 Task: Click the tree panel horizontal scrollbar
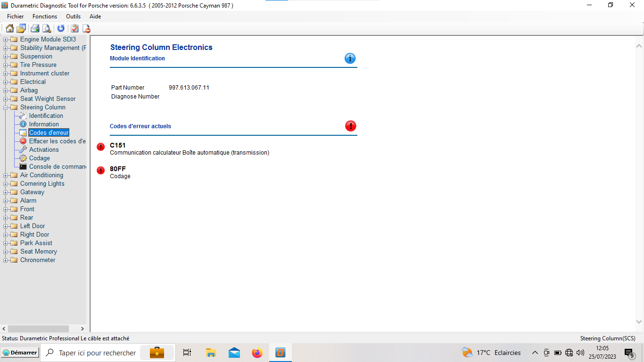pyautogui.click(x=38, y=329)
